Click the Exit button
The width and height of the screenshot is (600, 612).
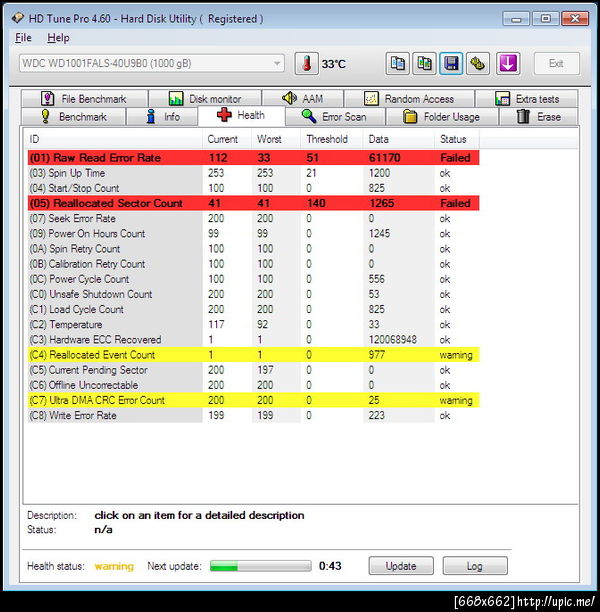[x=556, y=63]
